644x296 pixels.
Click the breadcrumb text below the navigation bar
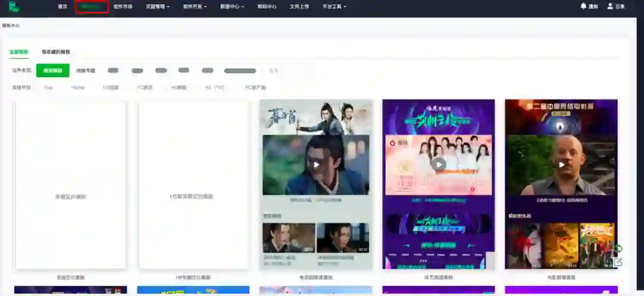(x=11, y=26)
